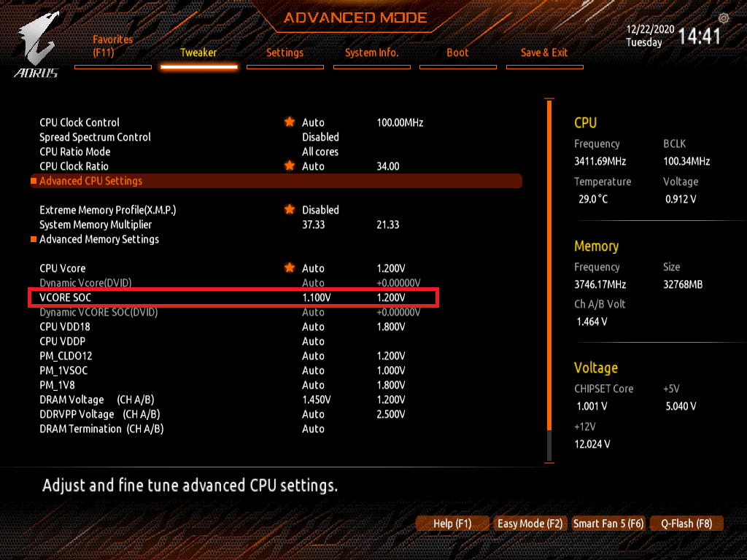Open the Favorites (F11) tab

[113, 47]
